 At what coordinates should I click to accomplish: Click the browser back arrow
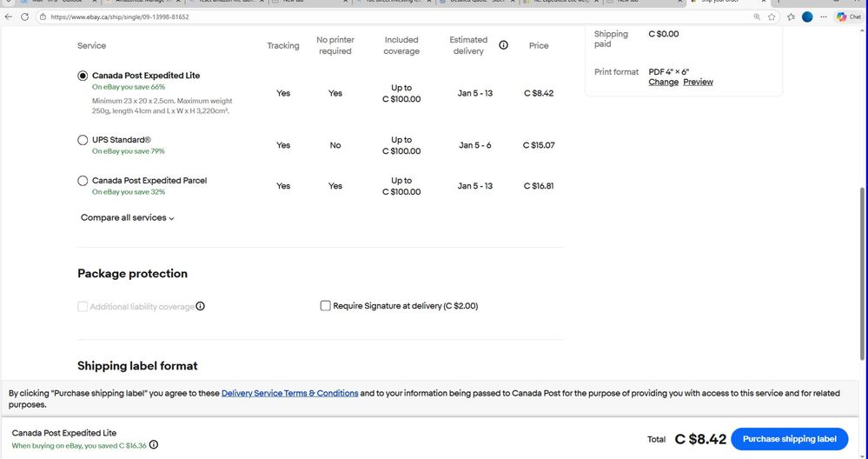(x=10, y=17)
